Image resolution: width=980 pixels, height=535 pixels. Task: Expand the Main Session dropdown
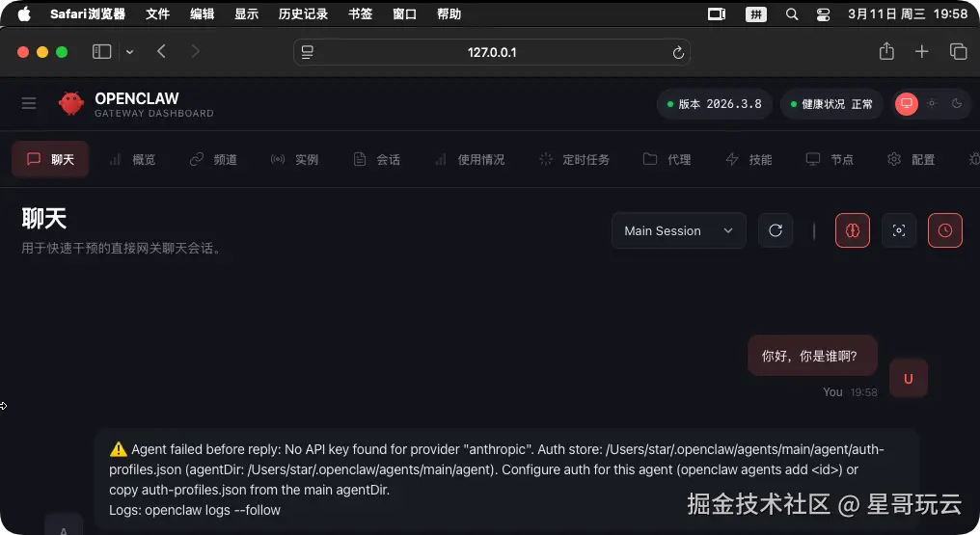(679, 230)
